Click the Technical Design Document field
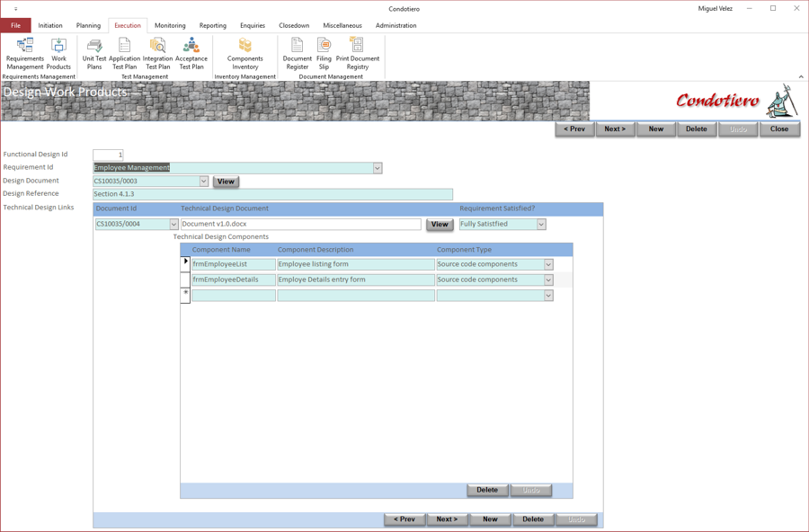This screenshot has width=809, height=532. click(x=301, y=225)
